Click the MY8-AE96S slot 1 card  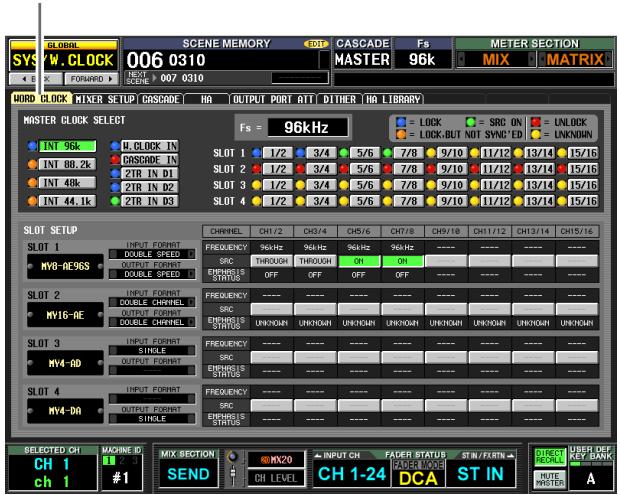pos(65,266)
